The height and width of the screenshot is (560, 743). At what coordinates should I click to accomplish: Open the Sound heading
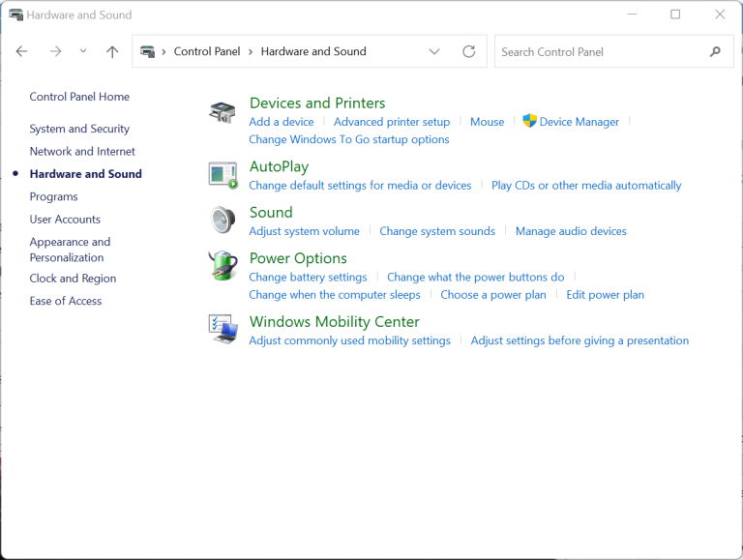coord(271,212)
